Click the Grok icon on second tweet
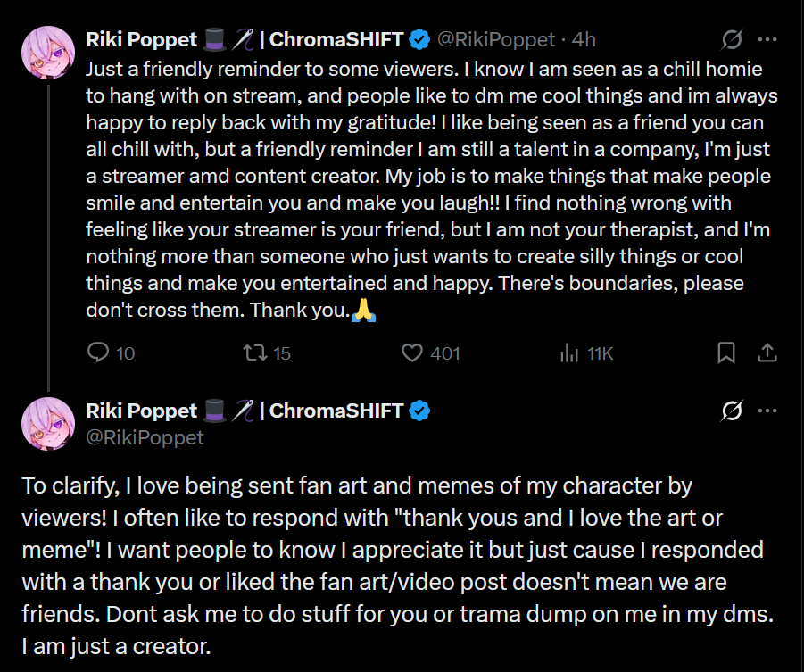Screen dimensions: 804x672 731,411
